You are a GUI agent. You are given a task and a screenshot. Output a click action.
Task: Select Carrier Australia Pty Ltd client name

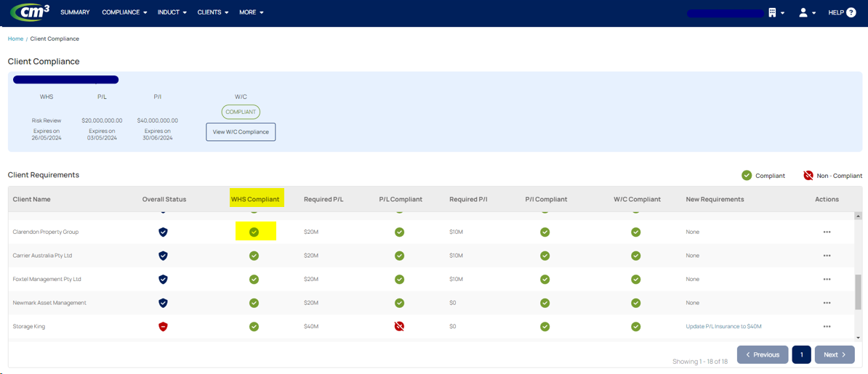coord(43,256)
